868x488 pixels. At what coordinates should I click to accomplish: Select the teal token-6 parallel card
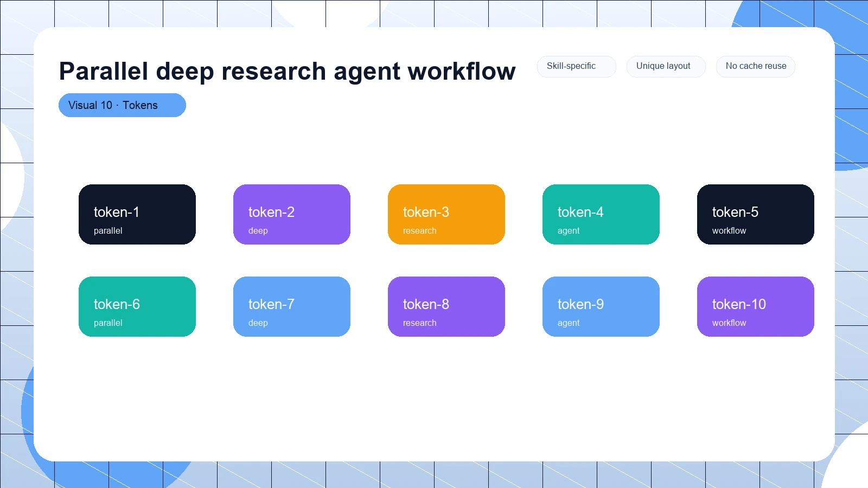(x=137, y=306)
